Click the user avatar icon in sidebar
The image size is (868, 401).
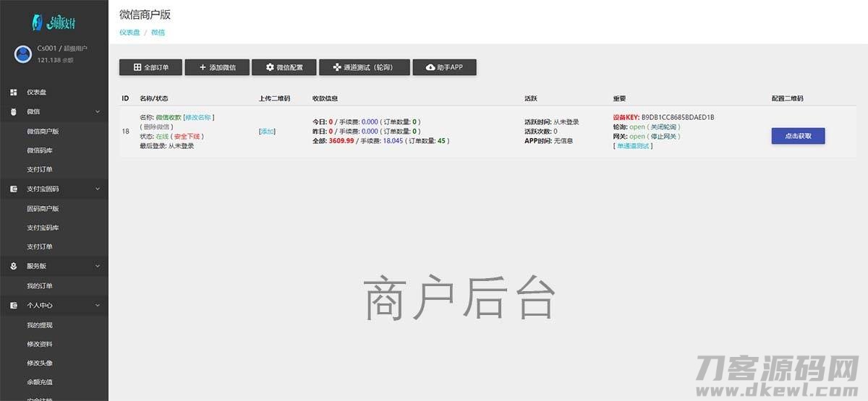23,53
